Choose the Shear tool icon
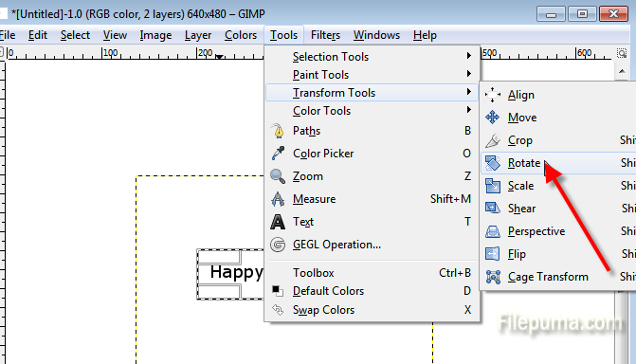Viewport: 636px width, 364px height. coord(493,209)
